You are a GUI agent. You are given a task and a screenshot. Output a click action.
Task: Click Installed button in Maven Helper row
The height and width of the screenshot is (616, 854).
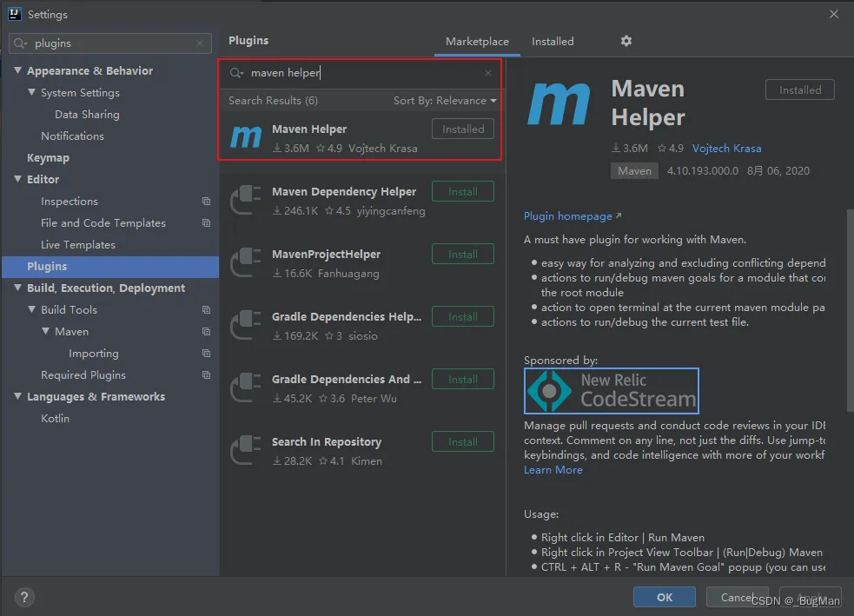(463, 129)
